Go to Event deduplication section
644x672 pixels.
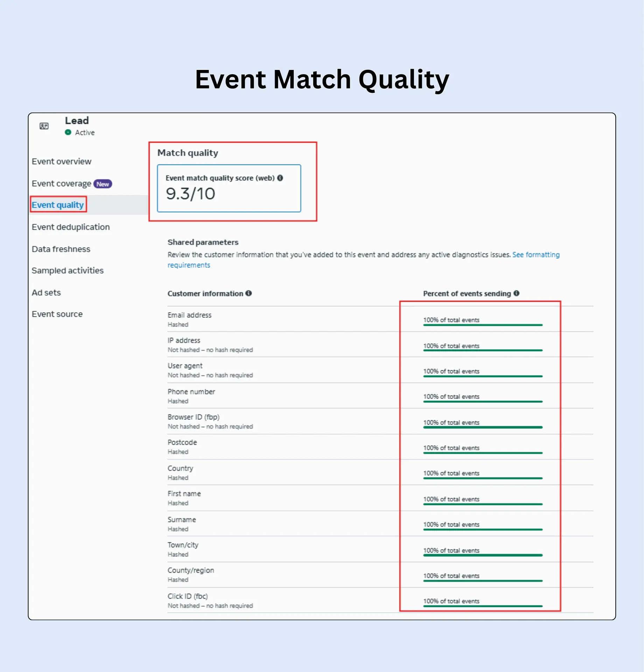click(x=70, y=227)
